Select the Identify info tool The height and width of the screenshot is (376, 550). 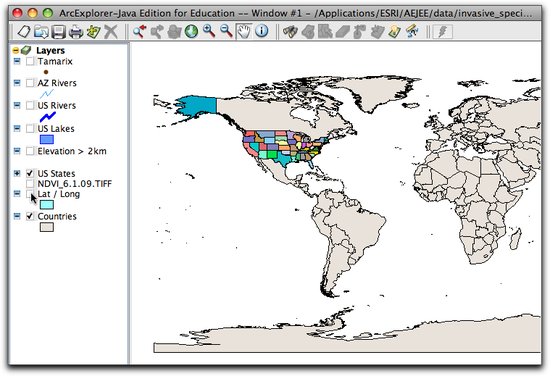click(262, 31)
